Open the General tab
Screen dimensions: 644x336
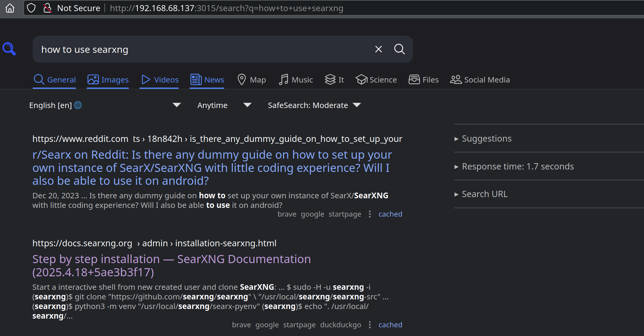click(54, 80)
